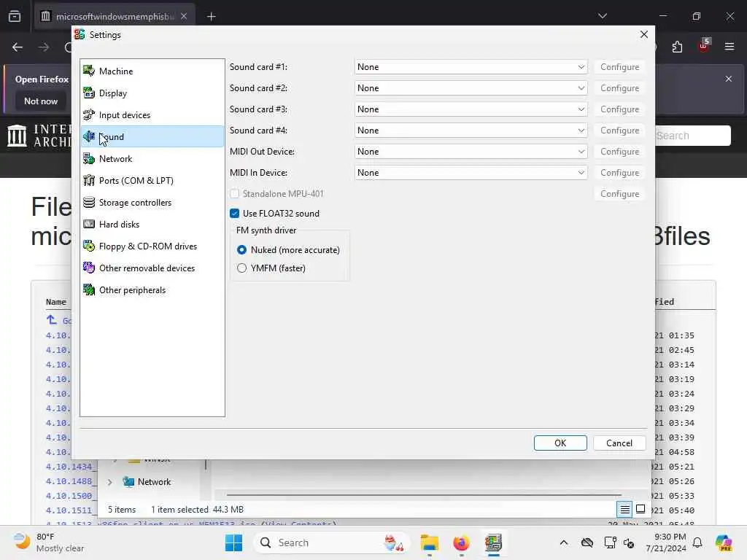Open the Network settings icon
The height and width of the screenshot is (560, 747).
click(x=88, y=158)
